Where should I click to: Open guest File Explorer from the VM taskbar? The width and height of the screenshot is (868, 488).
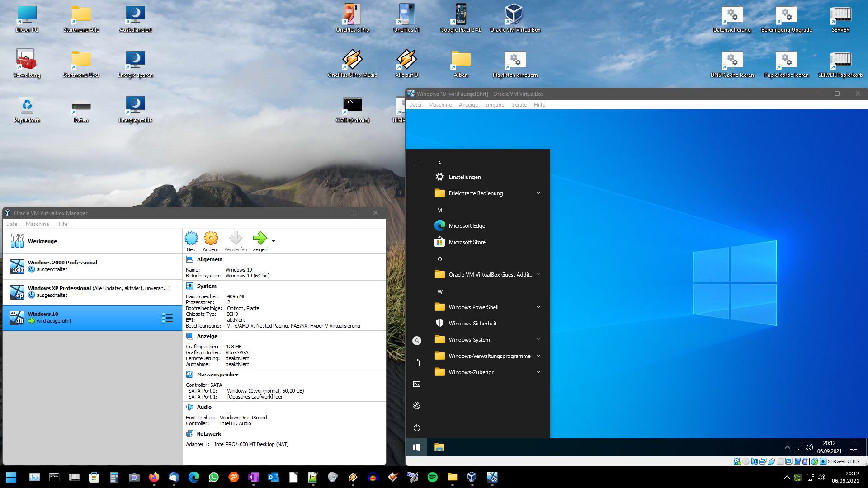click(439, 447)
